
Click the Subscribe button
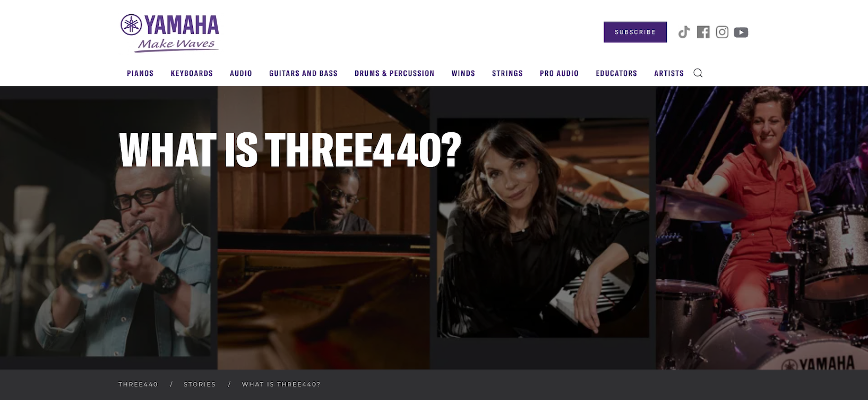click(635, 32)
